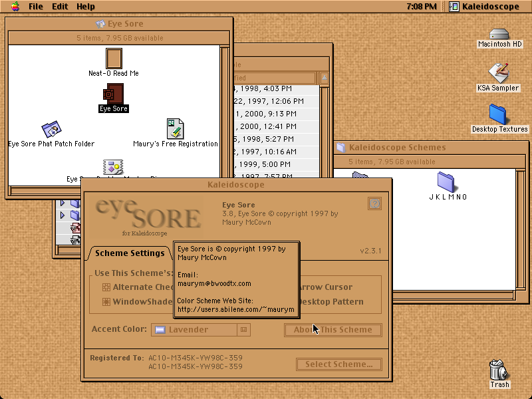The width and height of the screenshot is (532, 399).
Task: Open the Apple menu
Action: [x=15, y=7]
